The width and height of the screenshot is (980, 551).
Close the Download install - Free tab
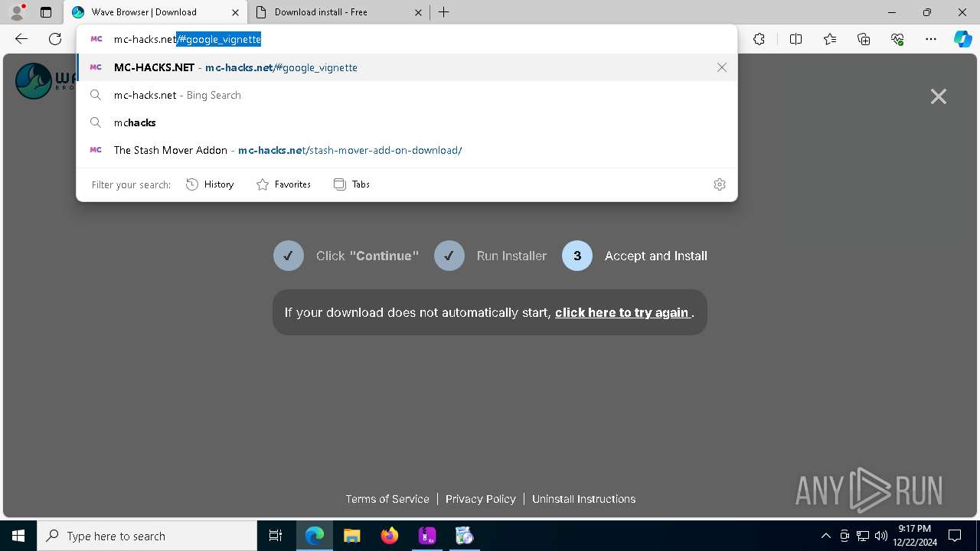[x=418, y=12]
